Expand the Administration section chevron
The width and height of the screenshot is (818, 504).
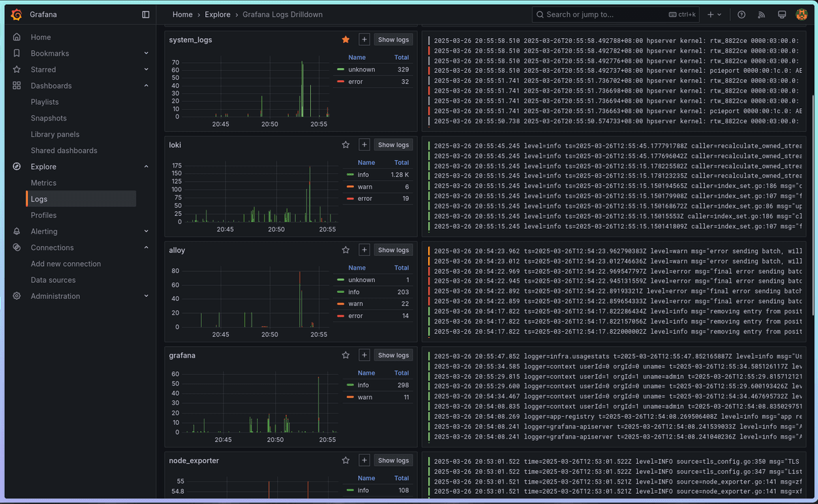[146, 296]
